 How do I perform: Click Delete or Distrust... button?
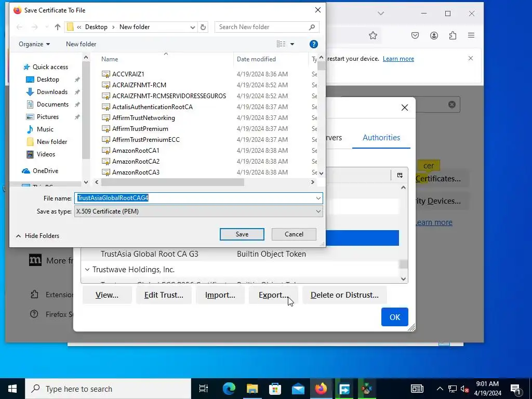pos(344,295)
